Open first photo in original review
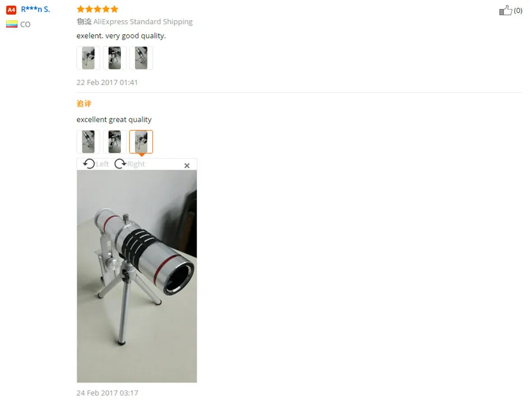The width and height of the screenshot is (532, 400). point(88,58)
